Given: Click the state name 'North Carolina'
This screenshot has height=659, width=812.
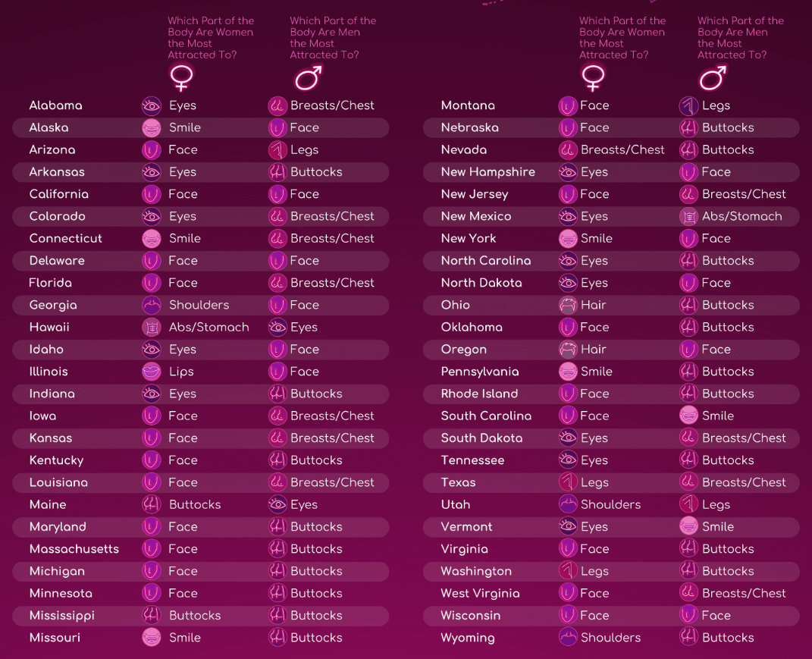Looking at the screenshot, I should 486,261.
